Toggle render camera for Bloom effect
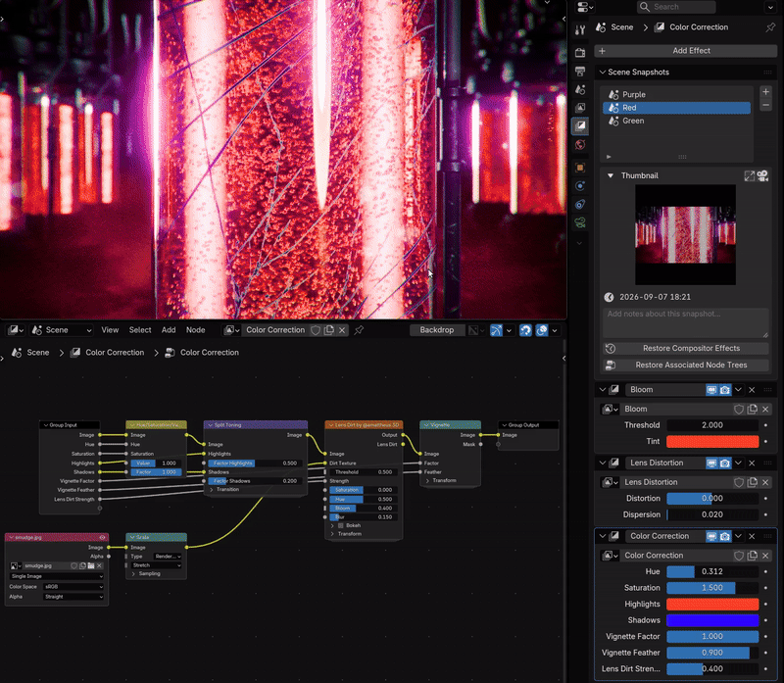 724,390
